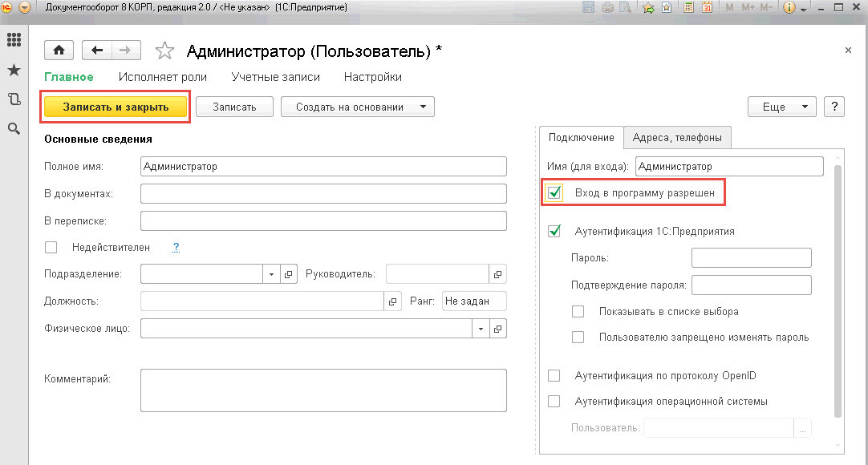Click the Print icon in title bar
This screenshot has height=465, width=868.
click(x=608, y=8)
